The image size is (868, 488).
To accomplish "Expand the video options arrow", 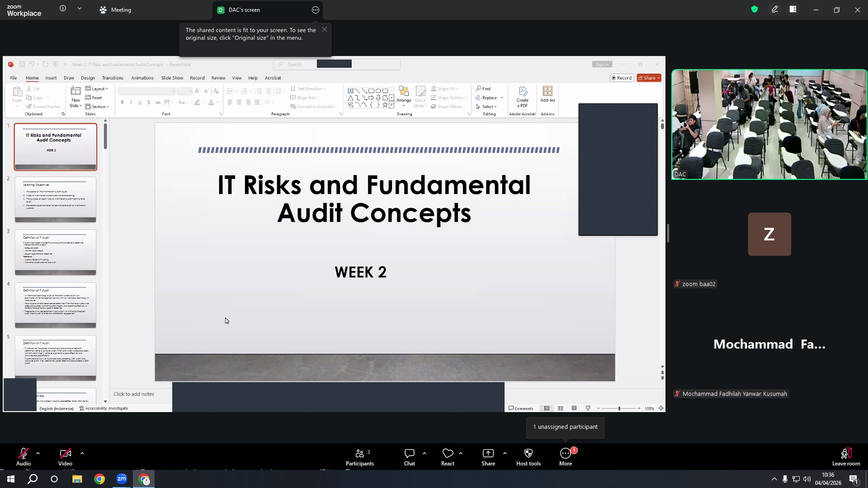I will [x=82, y=453].
